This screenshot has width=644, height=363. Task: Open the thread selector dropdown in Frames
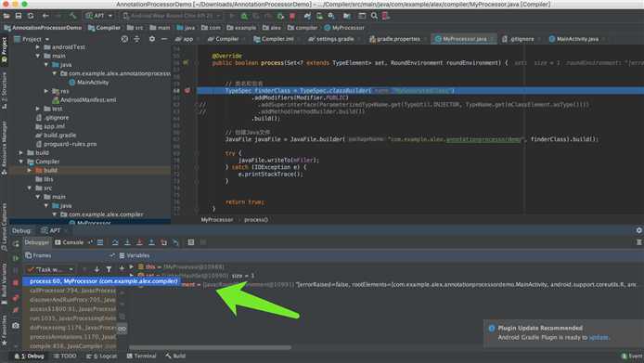tap(50, 269)
